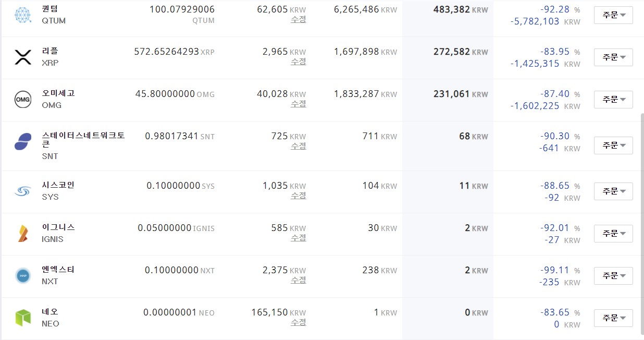644x340 pixels.
Task: Click 수정 under NEO 165,150 KRW
Action: coord(299,322)
